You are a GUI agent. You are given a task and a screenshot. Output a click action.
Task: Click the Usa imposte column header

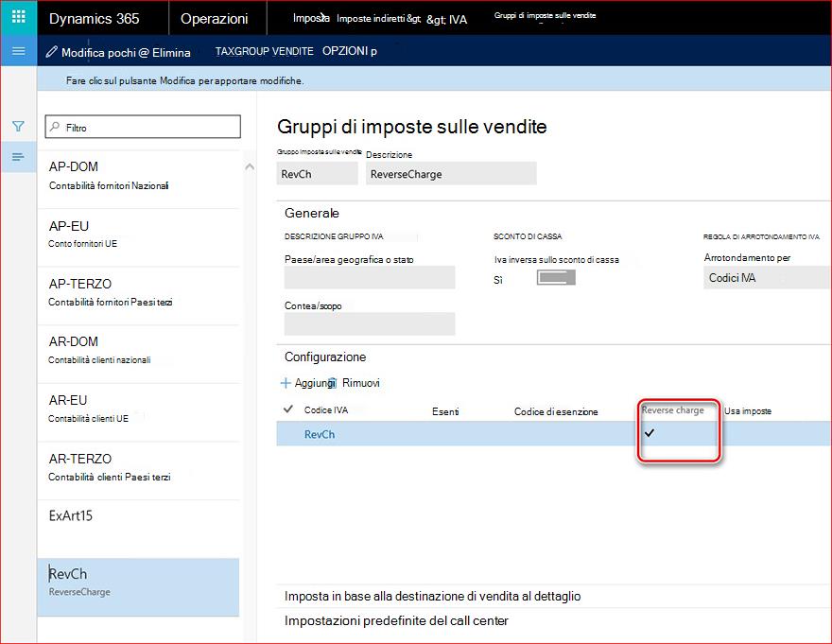click(748, 411)
